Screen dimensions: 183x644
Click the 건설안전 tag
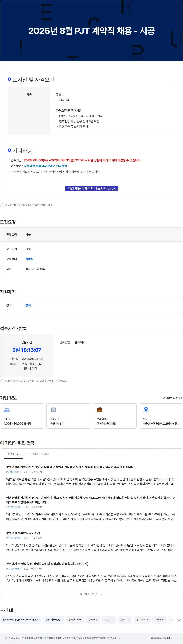[159, 620]
